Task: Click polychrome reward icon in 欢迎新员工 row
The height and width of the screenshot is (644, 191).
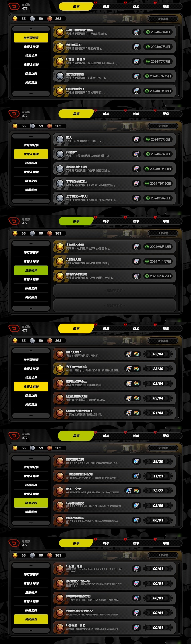Action: tap(136, 47)
